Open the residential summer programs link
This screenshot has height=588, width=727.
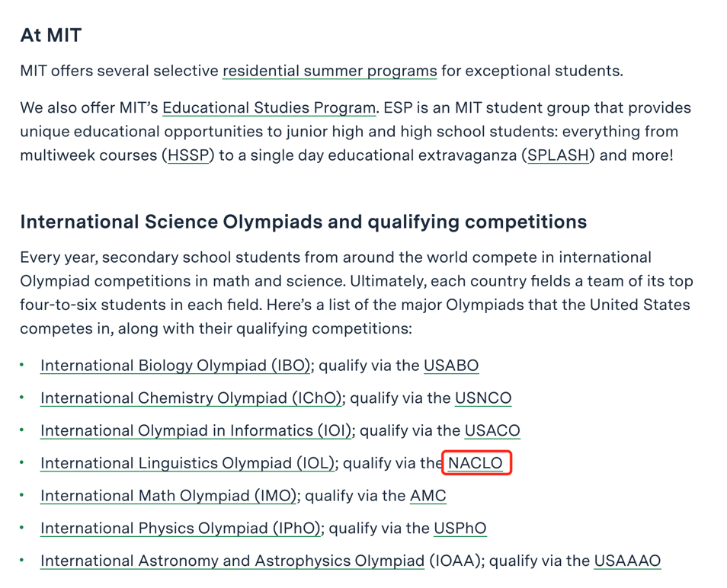[x=329, y=72]
